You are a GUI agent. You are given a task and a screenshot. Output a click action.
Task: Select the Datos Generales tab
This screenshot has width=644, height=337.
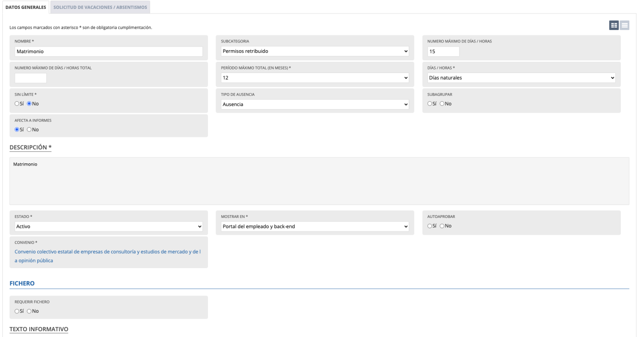point(25,7)
